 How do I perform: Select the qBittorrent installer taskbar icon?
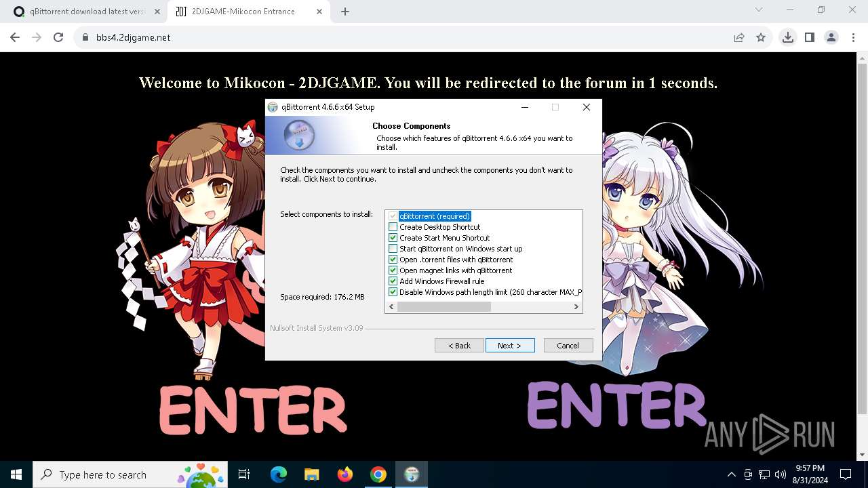[412, 474]
